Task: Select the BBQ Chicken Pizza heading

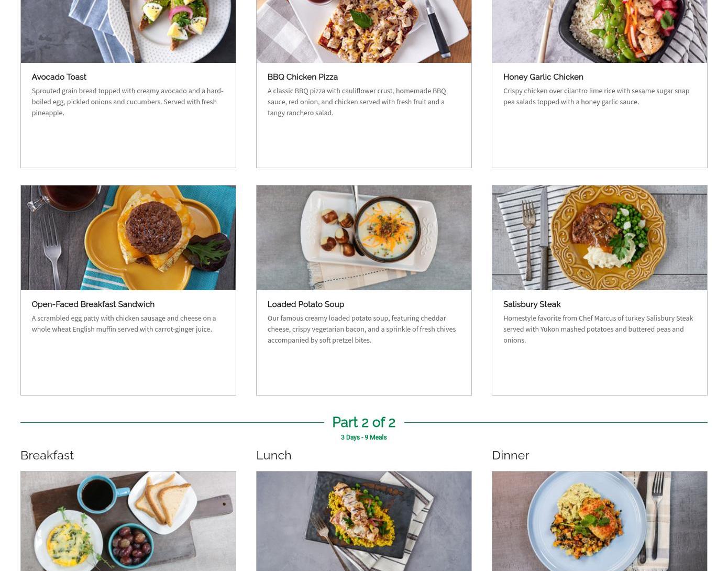Action: click(303, 77)
